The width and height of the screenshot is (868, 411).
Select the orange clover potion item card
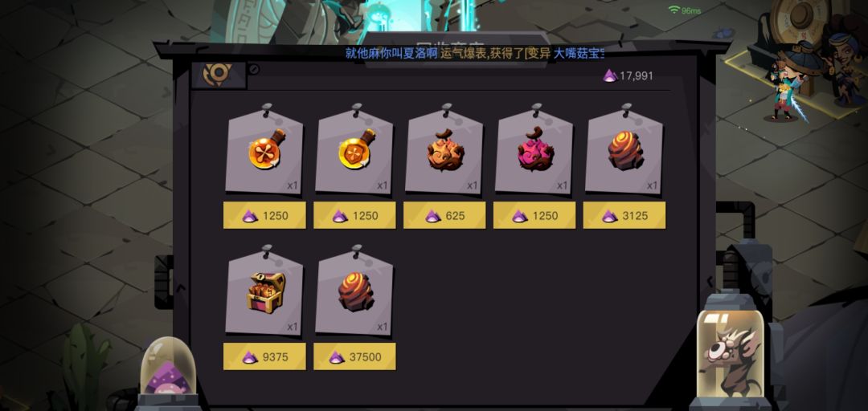click(x=264, y=152)
